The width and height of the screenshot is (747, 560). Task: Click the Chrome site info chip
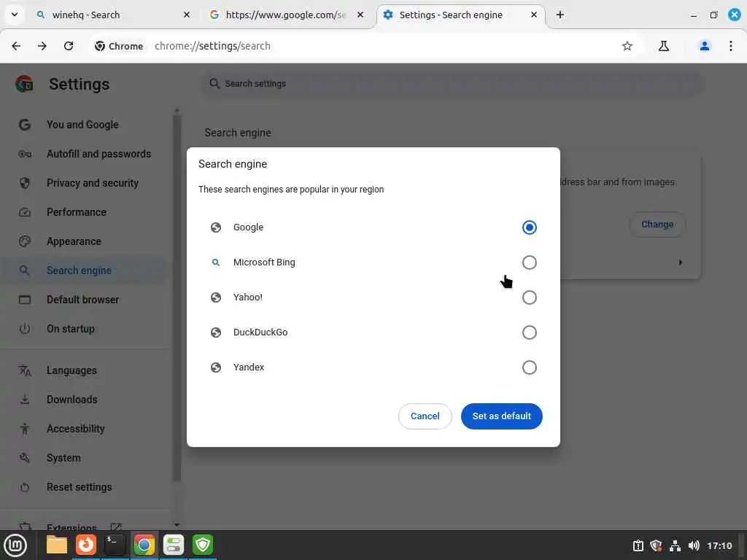point(119,46)
